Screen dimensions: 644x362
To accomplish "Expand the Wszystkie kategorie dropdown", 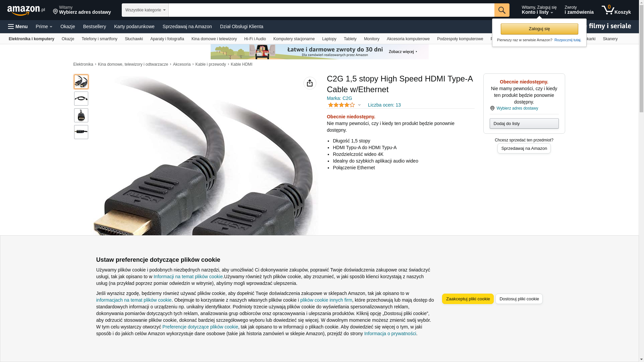I will point(145,10).
